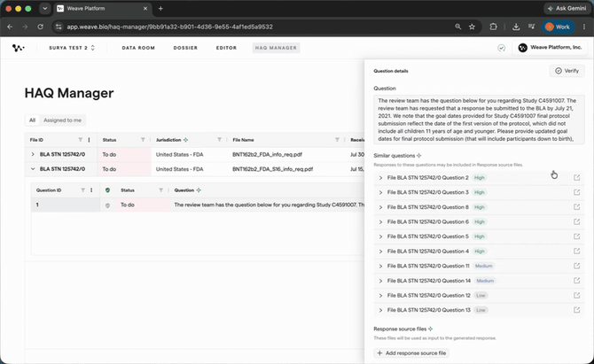Open the File ID column filter
The image size is (594, 364).
(81, 140)
